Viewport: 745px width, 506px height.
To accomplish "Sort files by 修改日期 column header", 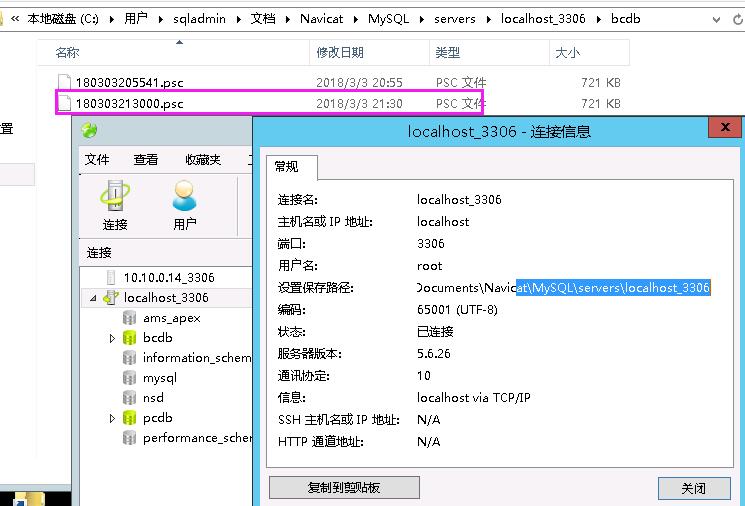I will pyautogui.click(x=370, y=52).
